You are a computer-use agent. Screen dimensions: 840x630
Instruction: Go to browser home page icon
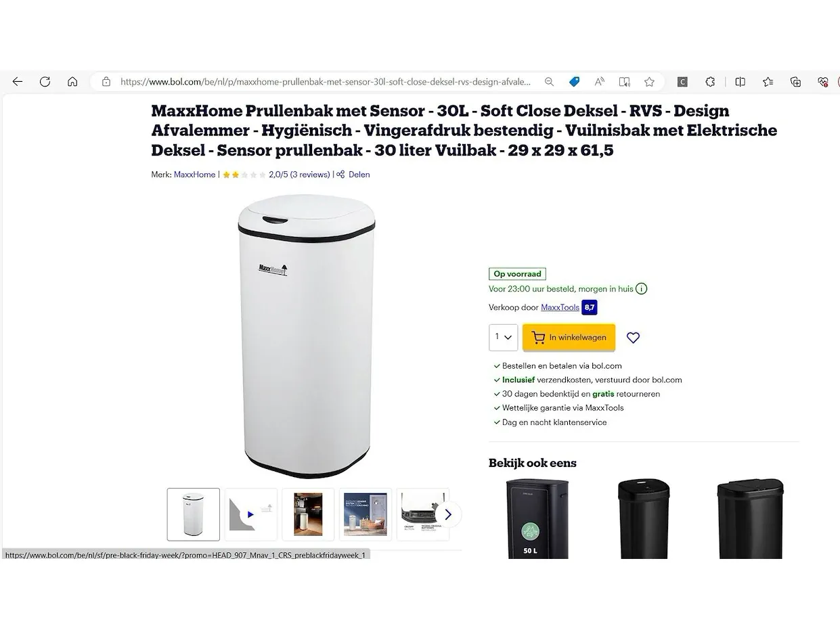click(72, 82)
